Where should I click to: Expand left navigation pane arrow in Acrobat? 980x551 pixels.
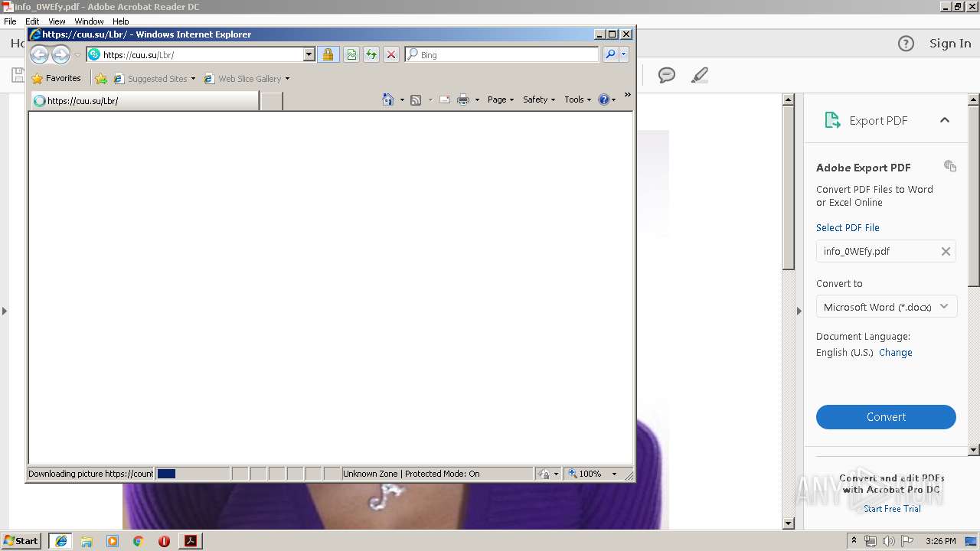(x=5, y=311)
